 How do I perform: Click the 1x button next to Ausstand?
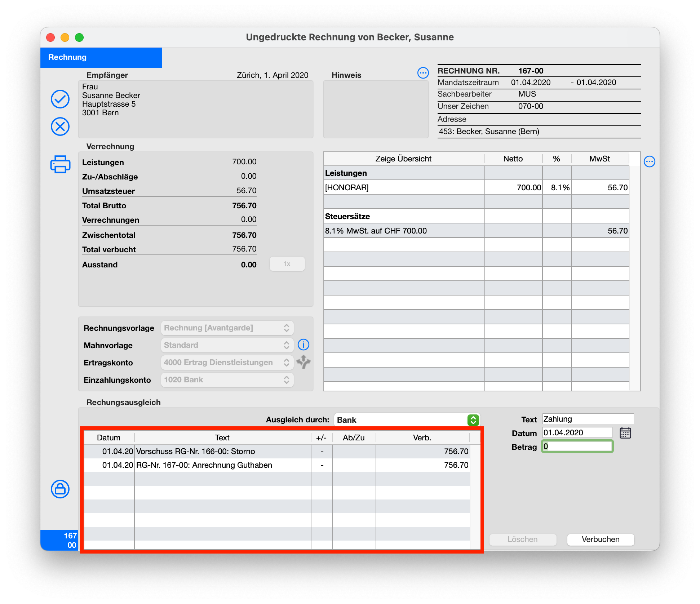coord(287,264)
